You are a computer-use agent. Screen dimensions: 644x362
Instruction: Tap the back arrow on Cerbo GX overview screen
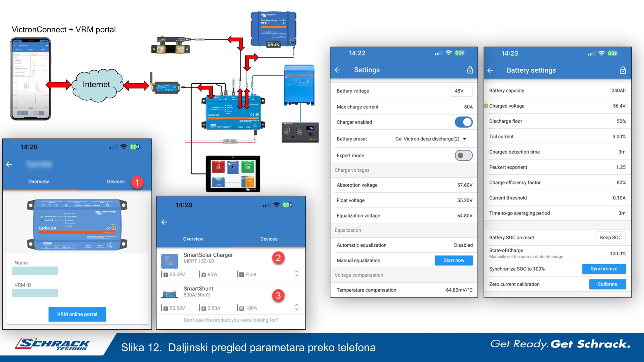9,164
